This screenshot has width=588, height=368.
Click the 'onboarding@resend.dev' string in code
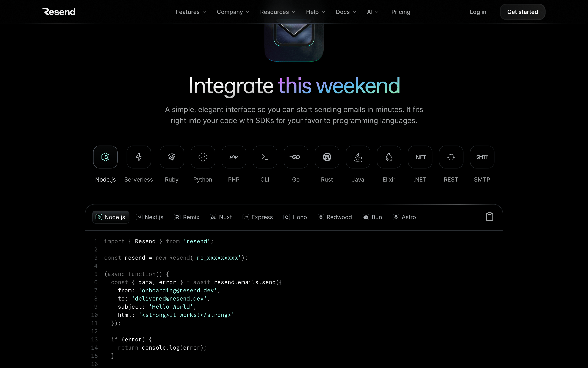[178, 290]
